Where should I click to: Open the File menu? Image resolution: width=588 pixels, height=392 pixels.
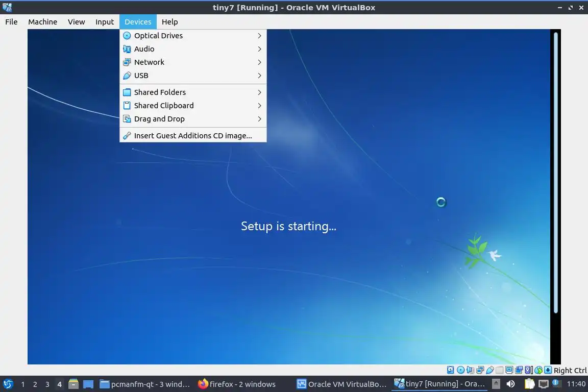tap(11, 22)
